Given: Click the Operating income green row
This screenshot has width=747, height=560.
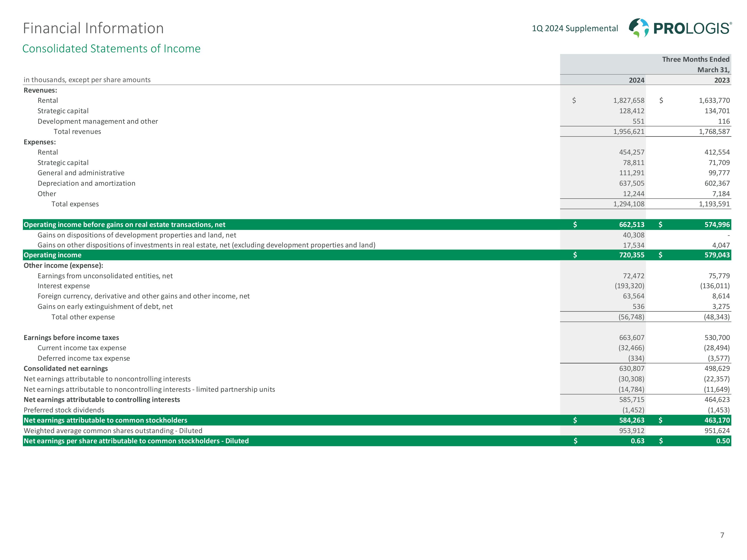Looking at the screenshot, I should point(53,255).
